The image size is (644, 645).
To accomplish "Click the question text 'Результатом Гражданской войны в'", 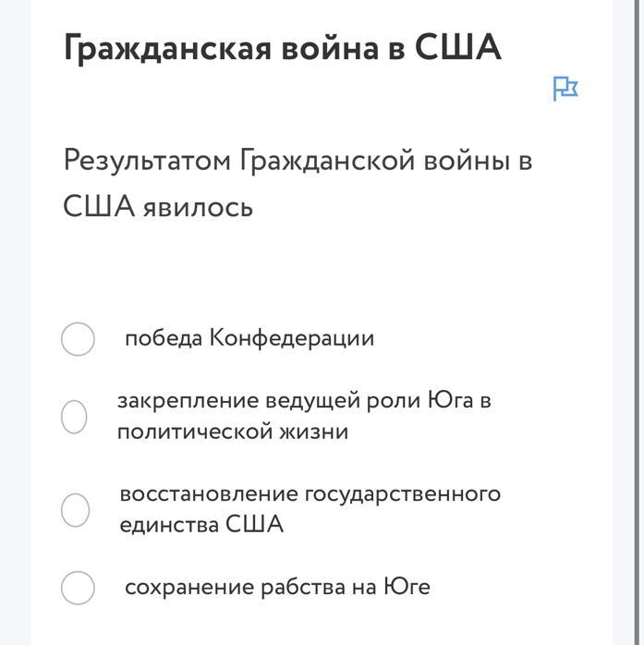I will click(298, 161).
